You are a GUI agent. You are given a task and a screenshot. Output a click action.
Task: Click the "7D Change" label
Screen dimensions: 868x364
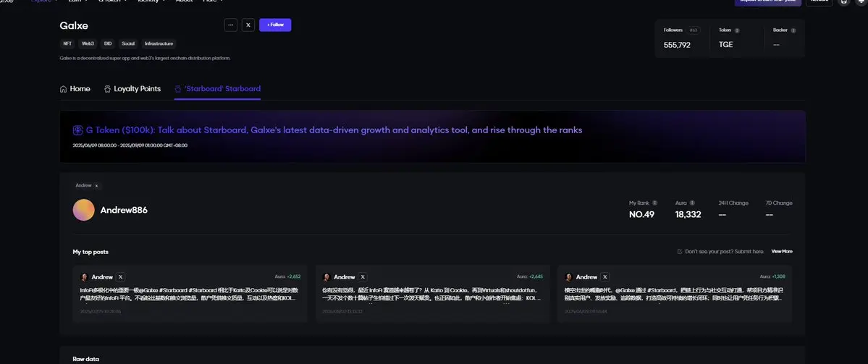click(779, 203)
